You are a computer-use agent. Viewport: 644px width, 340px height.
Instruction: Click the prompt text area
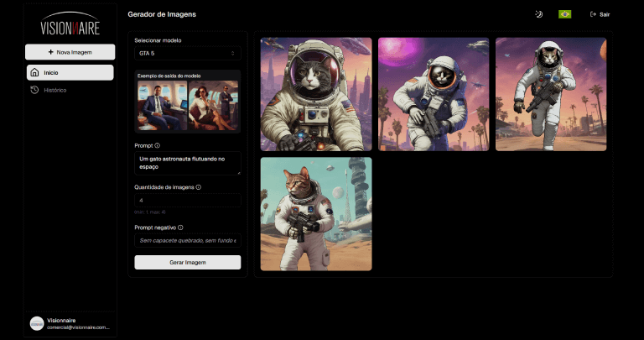[x=188, y=163]
